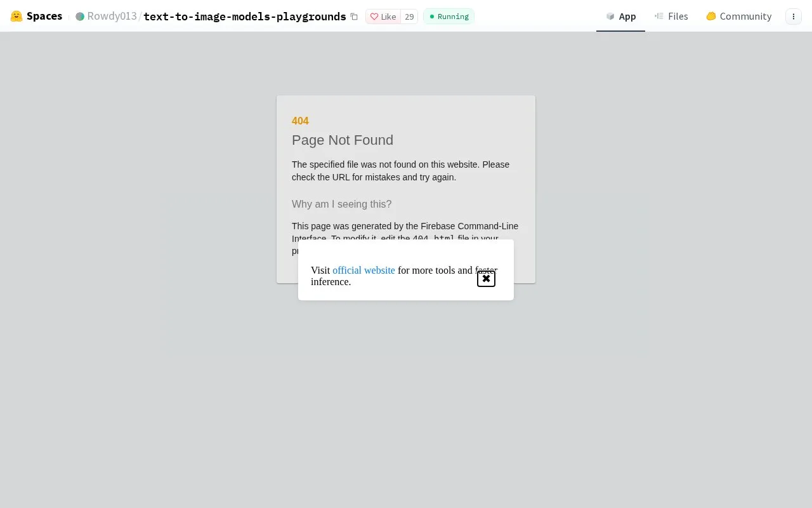Viewport: 812px width, 508px height.
Task: Open the Community tab
Action: coord(738,17)
